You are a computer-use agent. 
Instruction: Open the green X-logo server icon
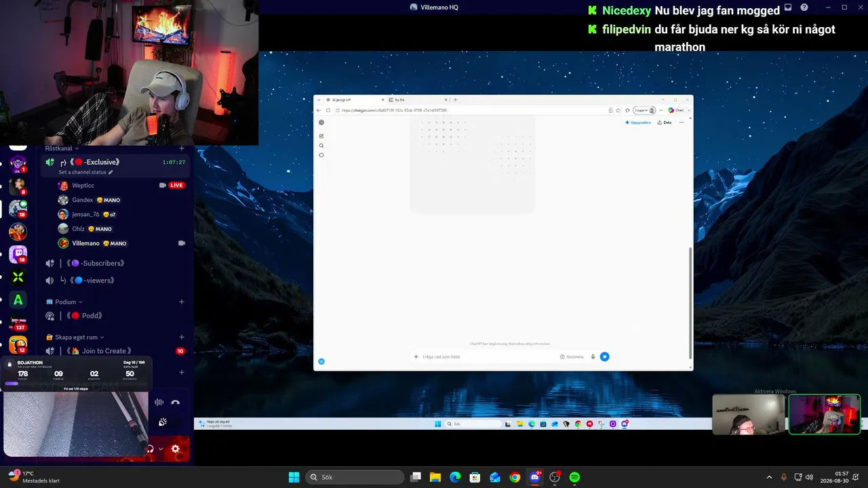click(18, 277)
